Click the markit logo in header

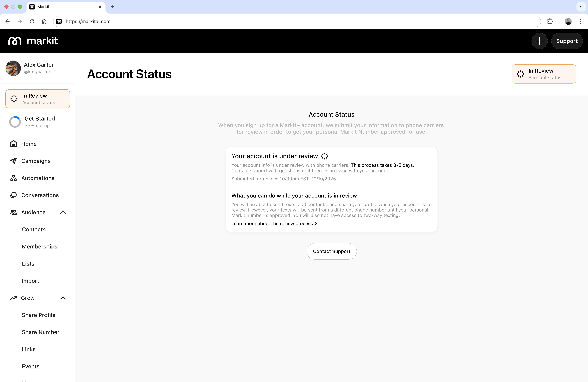point(33,41)
